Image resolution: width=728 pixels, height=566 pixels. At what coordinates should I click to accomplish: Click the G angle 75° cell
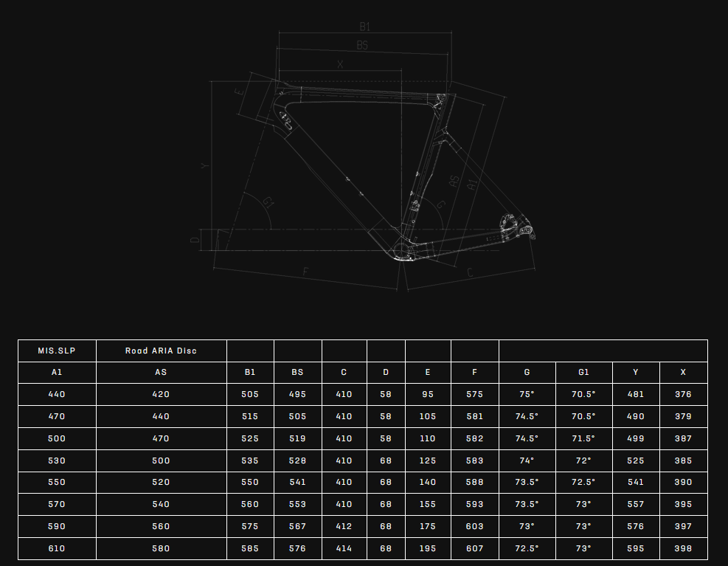pyautogui.click(x=527, y=394)
